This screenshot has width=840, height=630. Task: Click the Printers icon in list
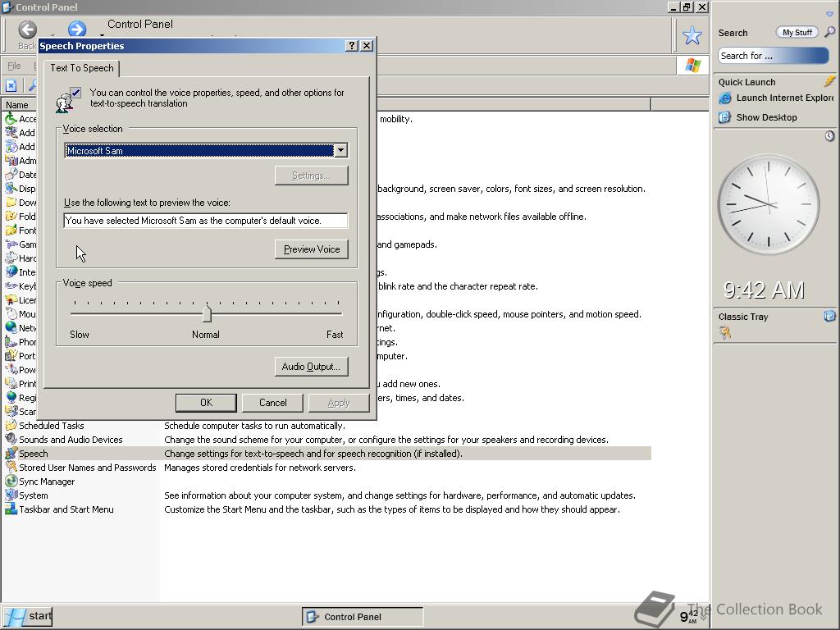11,383
